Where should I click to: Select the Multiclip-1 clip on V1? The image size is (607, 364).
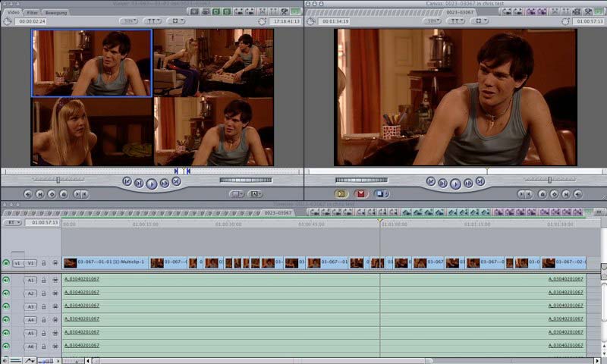105,263
